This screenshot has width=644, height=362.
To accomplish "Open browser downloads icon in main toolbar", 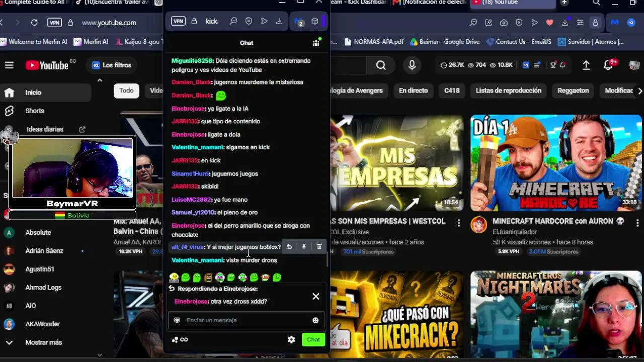I will tap(565, 23).
